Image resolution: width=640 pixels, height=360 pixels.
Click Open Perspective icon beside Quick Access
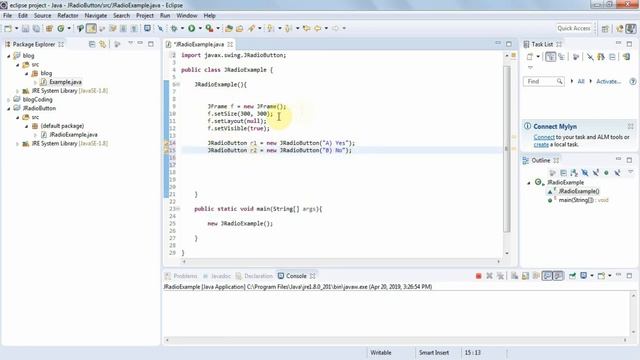pos(605,28)
